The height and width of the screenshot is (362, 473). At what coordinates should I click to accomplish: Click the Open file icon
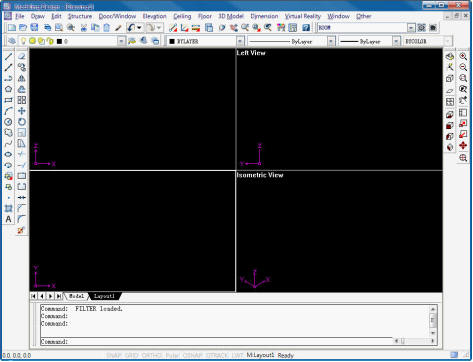pyautogui.click(x=23, y=28)
